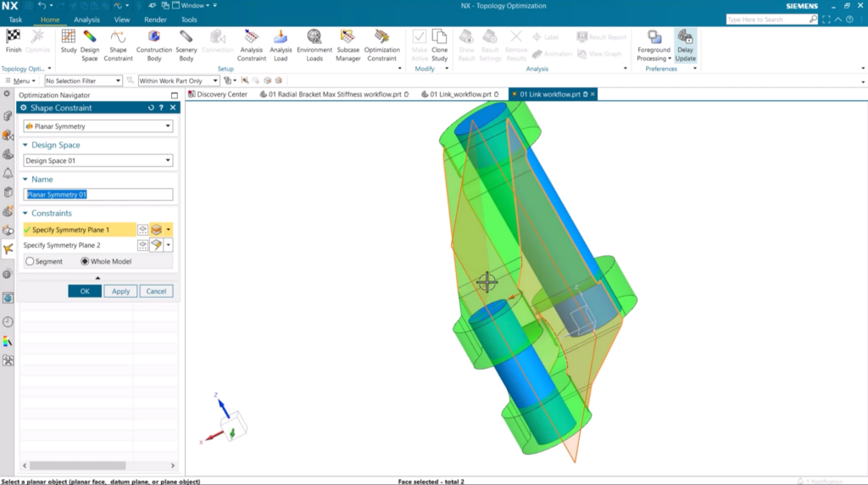Open the Analysis Load tool
The image size is (868, 485).
point(281,42)
